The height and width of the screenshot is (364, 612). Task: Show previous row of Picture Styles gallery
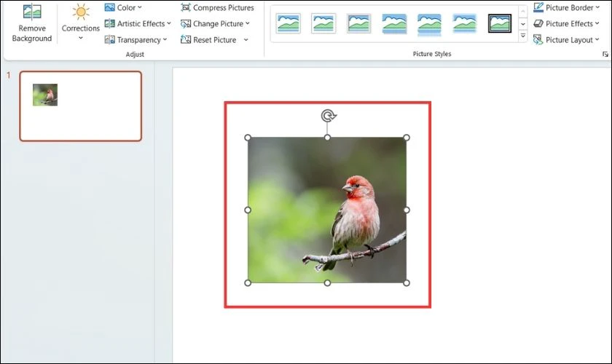pyautogui.click(x=523, y=12)
